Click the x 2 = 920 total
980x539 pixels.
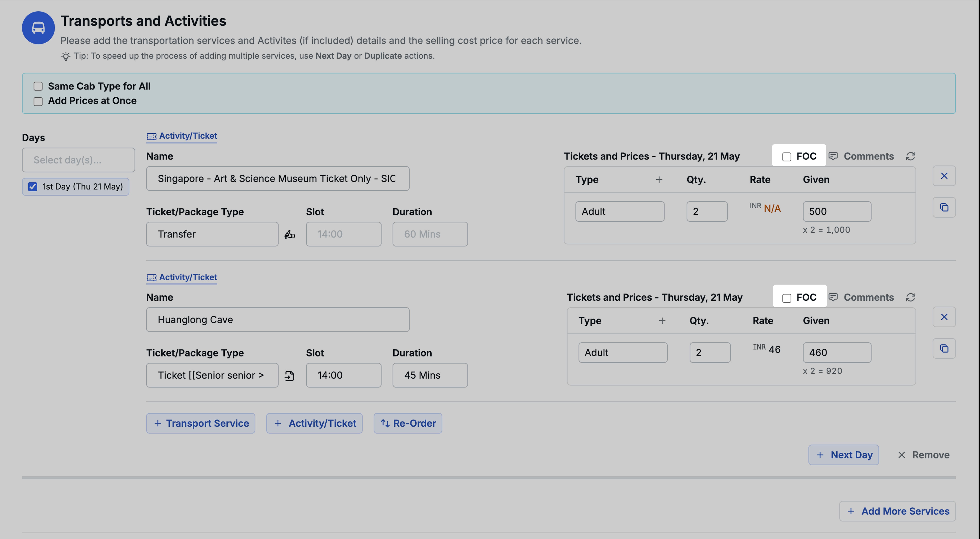point(822,371)
